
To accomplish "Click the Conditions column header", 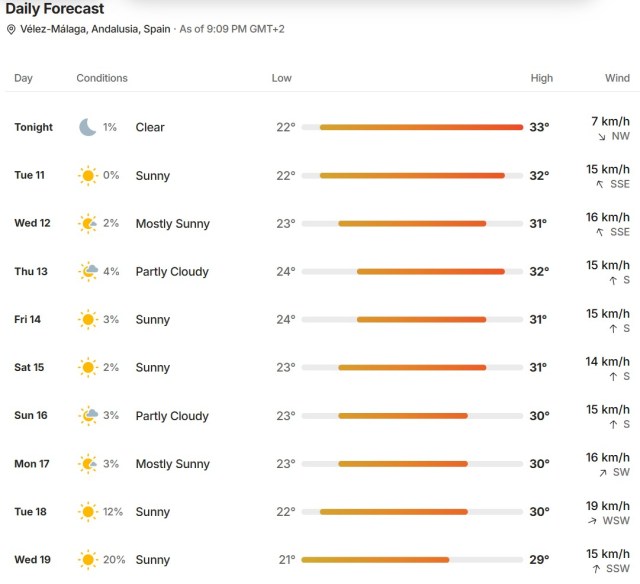I will (x=102, y=78).
